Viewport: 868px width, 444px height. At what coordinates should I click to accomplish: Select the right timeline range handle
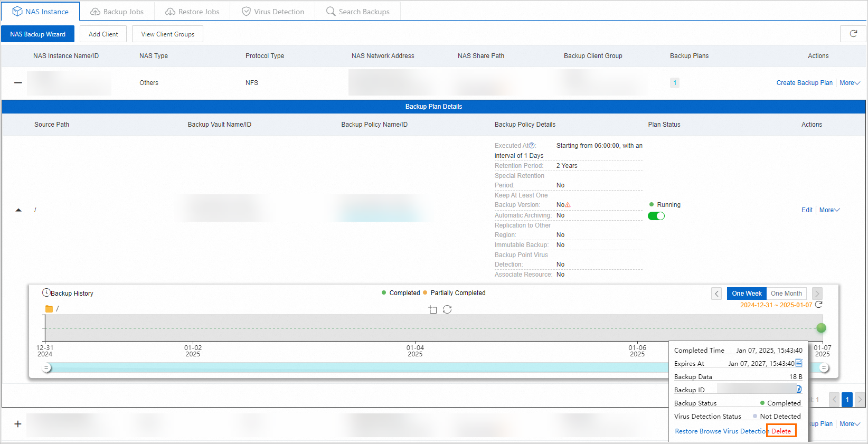[x=824, y=368]
